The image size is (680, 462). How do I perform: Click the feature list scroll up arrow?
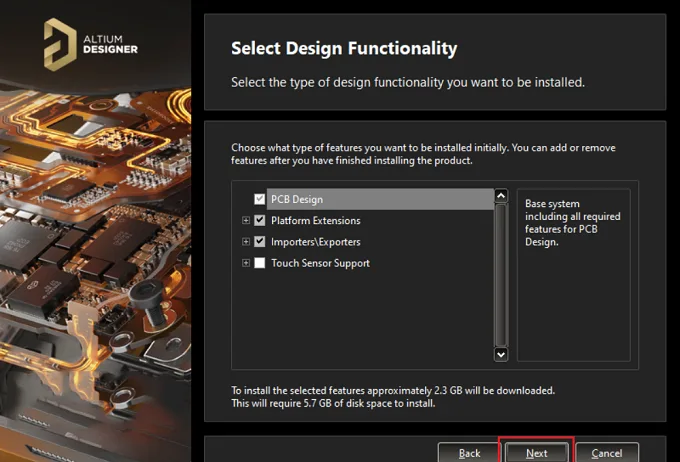click(x=501, y=196)
